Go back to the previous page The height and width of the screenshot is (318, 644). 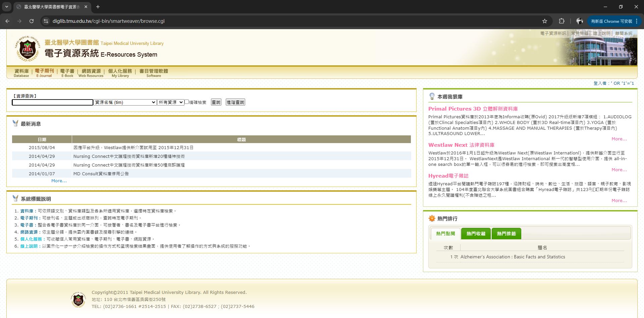(x=8, y=21)
